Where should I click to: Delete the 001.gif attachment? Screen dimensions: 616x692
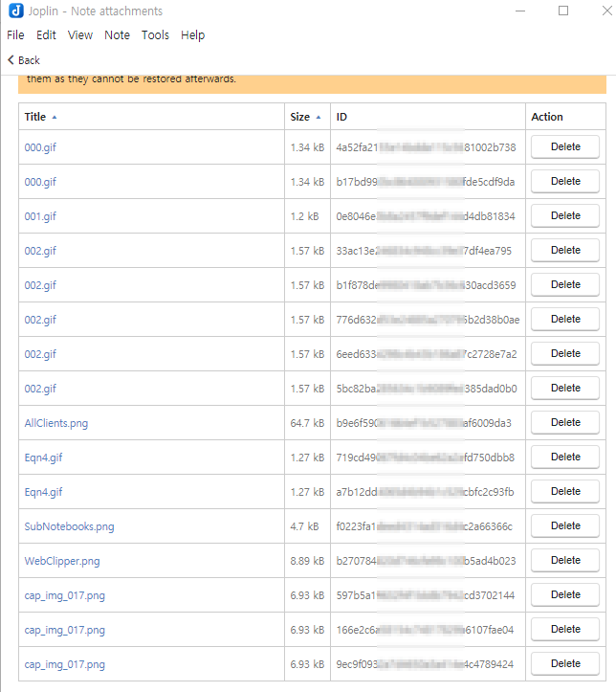(565, 215)
